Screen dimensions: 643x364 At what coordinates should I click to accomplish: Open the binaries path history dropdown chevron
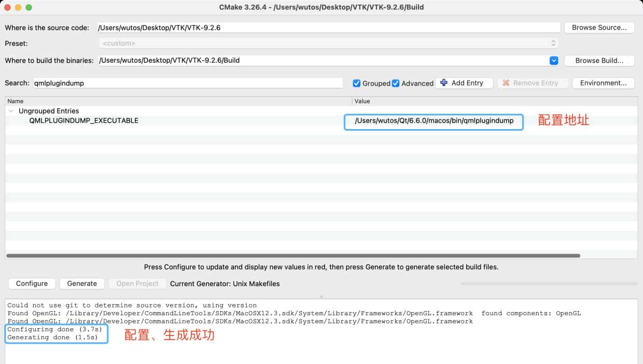554,60
